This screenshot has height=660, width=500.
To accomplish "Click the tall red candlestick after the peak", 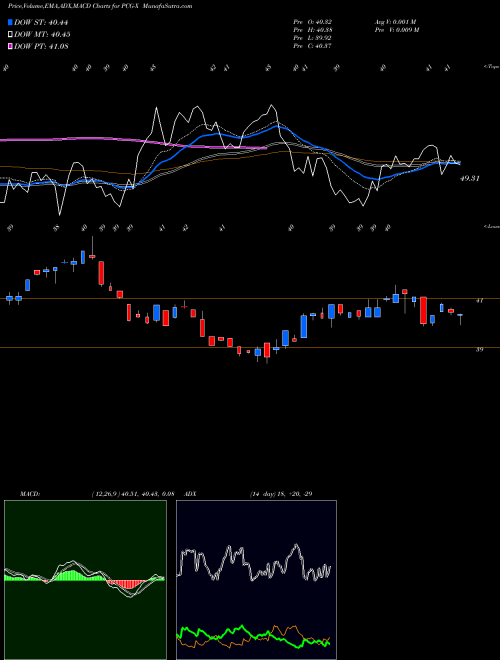I will (101, 273).
